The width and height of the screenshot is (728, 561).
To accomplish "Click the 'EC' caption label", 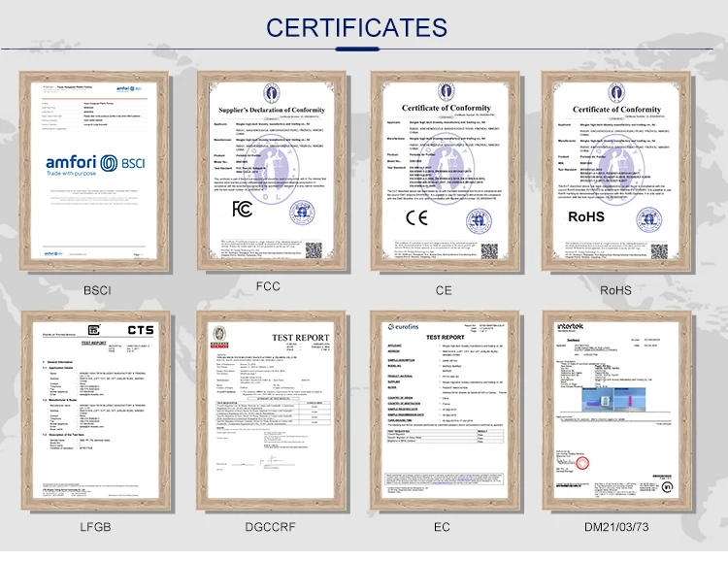I will click(442, 527).
